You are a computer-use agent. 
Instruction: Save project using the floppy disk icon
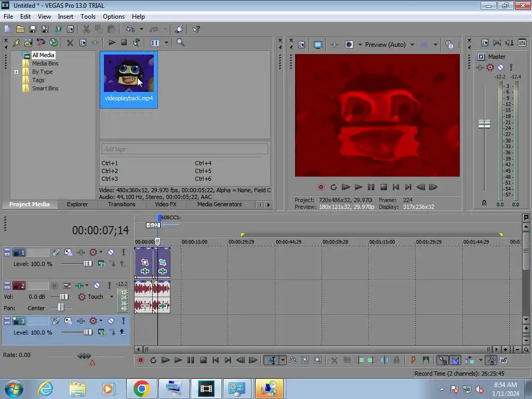33,29
